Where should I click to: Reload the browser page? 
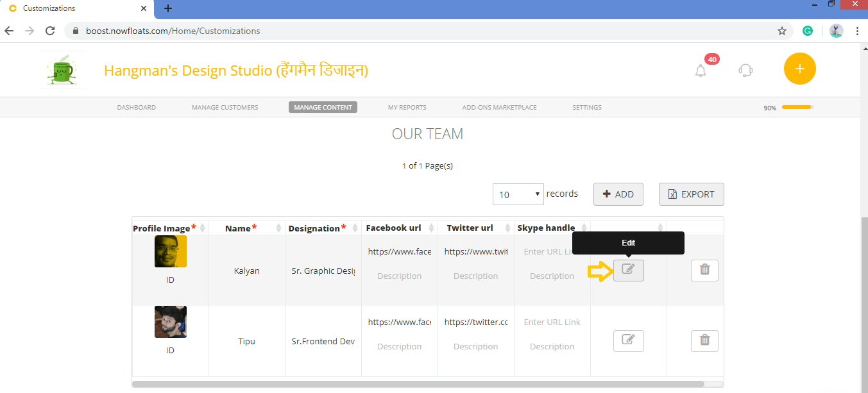tap(50, 31)
